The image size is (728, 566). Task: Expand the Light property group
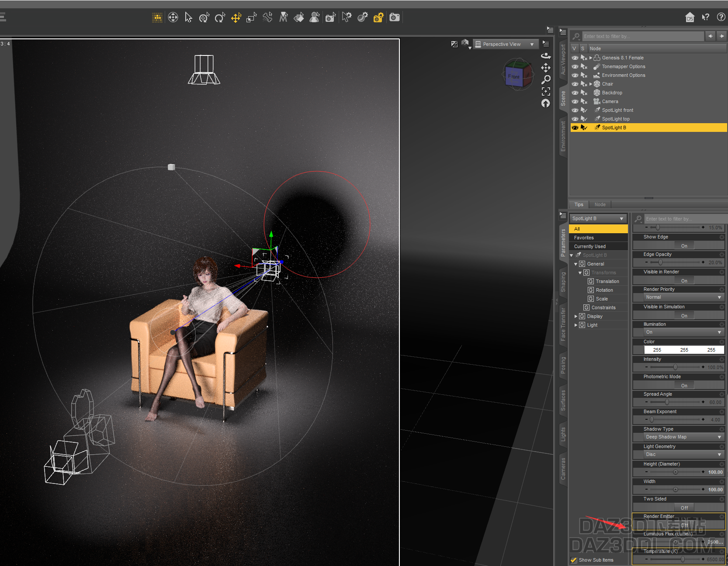[576, 325]
